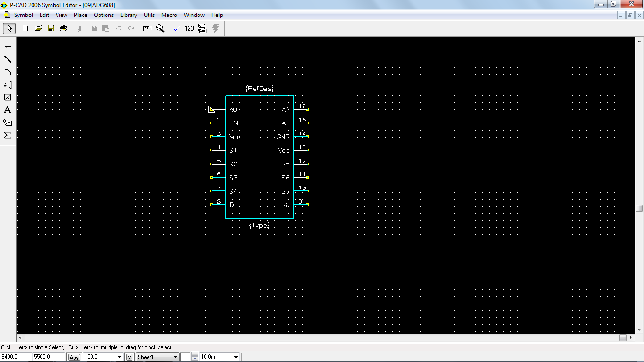644x362 pixels.
Task: Click the horizontal scrollbar thumb
Action: pos(623,338)
